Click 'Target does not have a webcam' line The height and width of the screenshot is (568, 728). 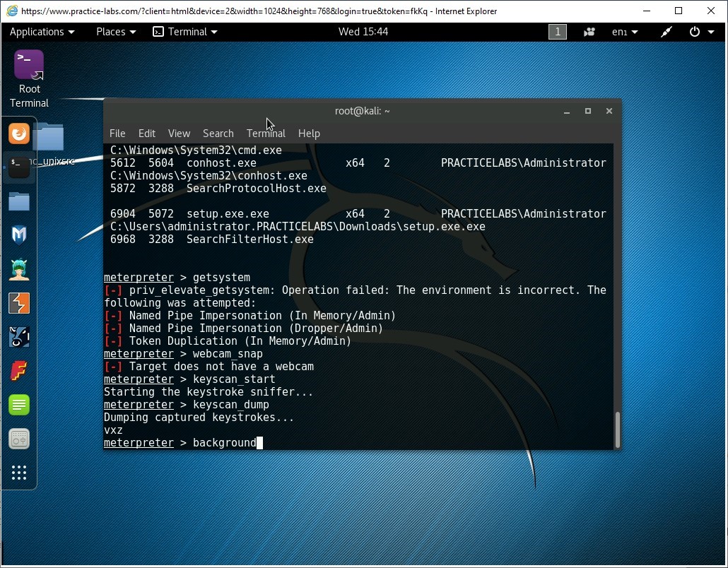pos(221,367)
